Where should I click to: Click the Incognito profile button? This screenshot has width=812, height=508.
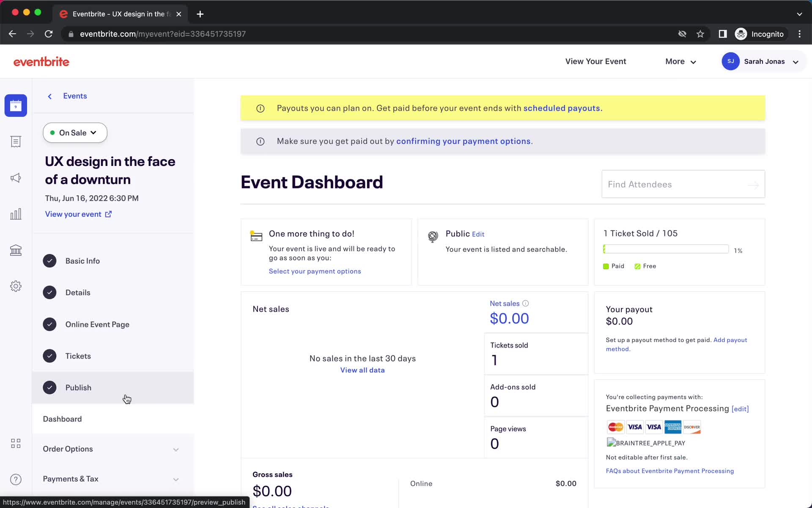(760, 34)
